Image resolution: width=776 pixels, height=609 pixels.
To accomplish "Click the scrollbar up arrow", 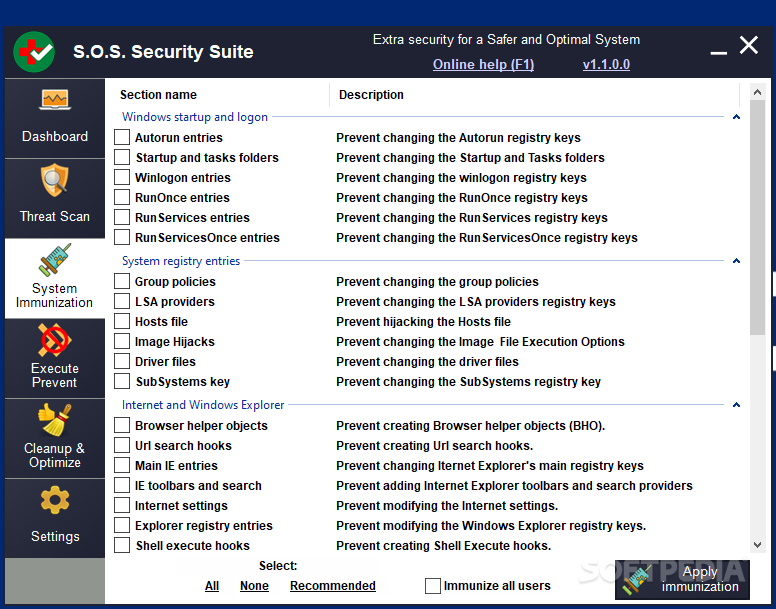I will point(757,92).
